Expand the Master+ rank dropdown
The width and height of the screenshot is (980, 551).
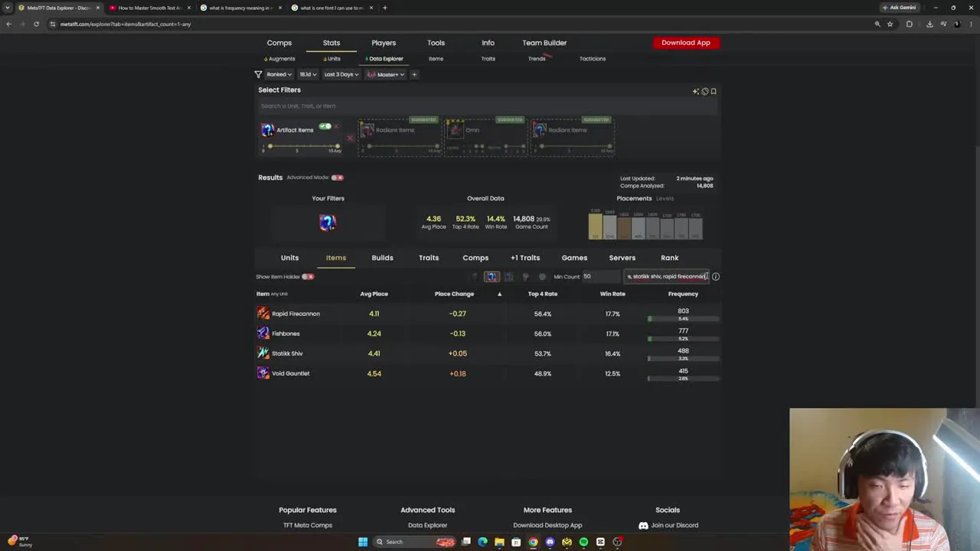(386, 74)
